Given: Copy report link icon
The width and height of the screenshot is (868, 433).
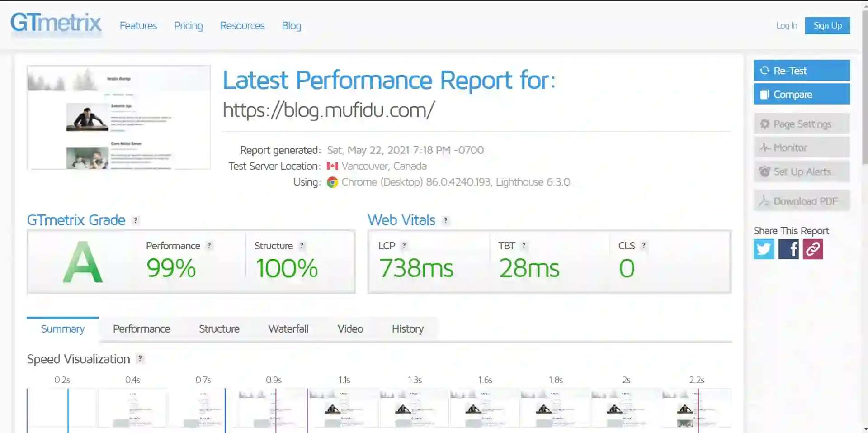Looking at the screenshot, I should [x=813, y=249].
